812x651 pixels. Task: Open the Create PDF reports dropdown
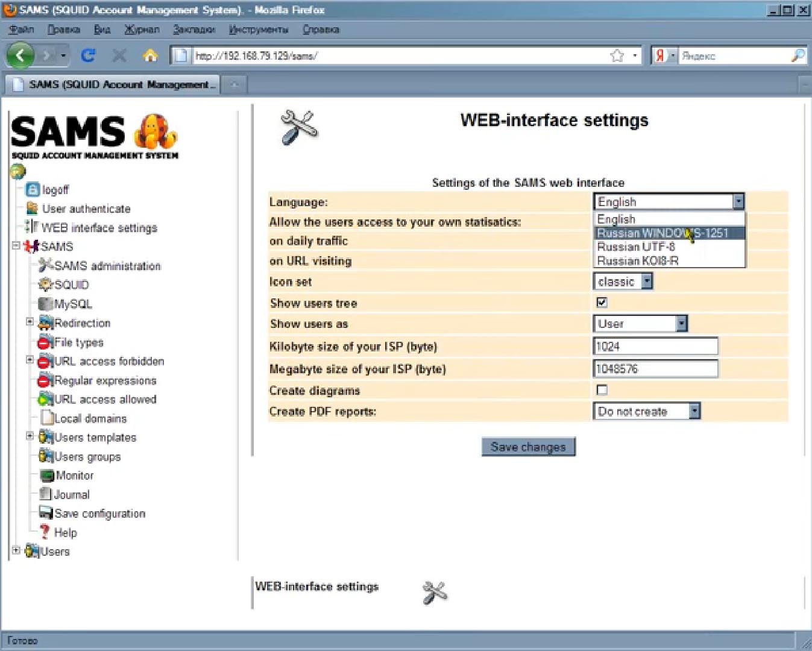coord(694,411)
